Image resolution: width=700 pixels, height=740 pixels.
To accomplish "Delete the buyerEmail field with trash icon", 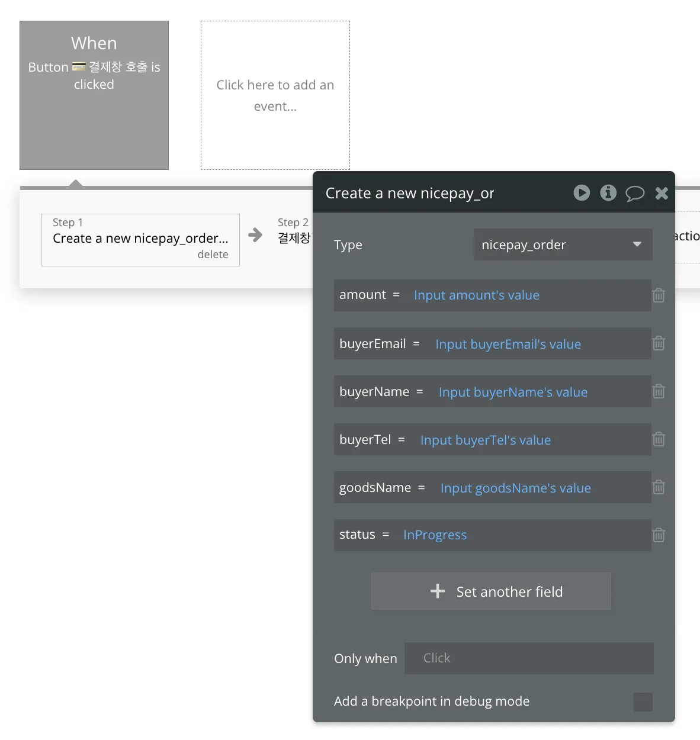I will pyautogui.click(x=659, y=343).
